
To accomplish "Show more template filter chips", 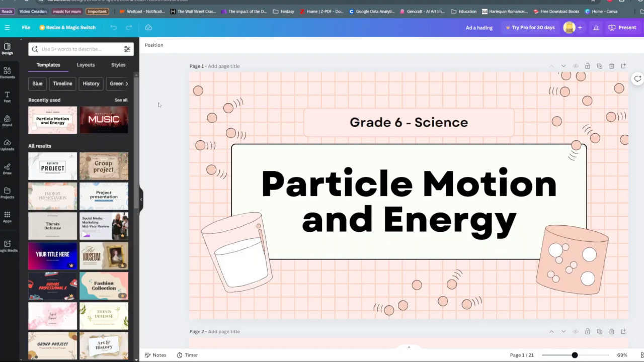I will (126, 83).
